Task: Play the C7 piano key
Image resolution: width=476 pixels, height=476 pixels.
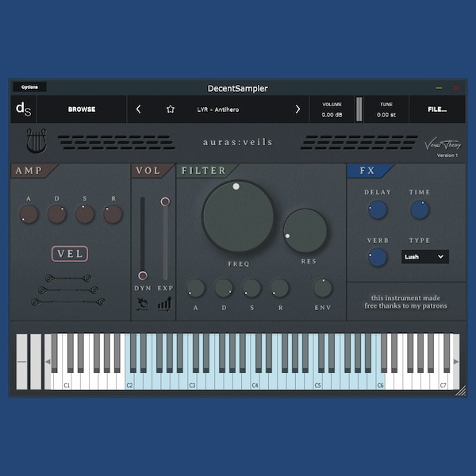Action: point(443,382)
